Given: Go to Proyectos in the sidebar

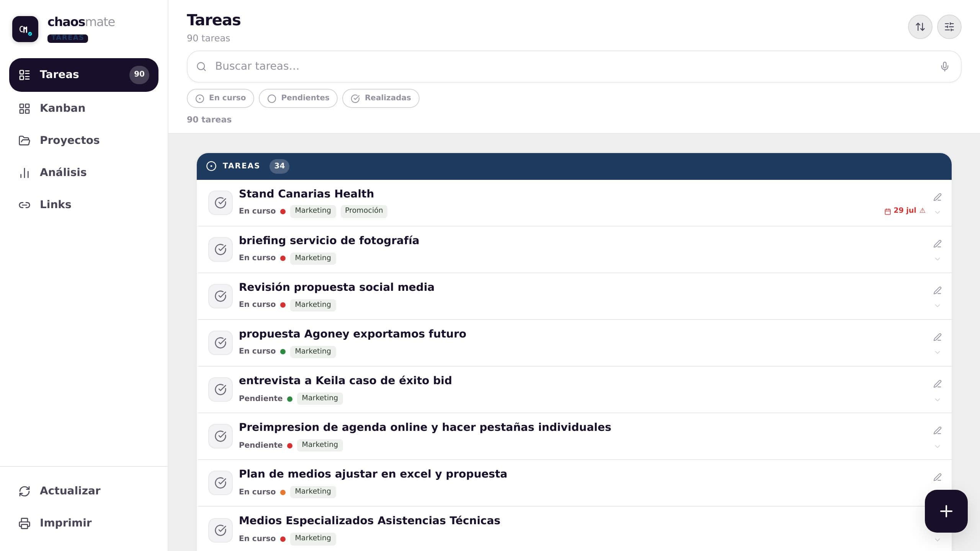Looking at the screenshot, I should 84,140.
